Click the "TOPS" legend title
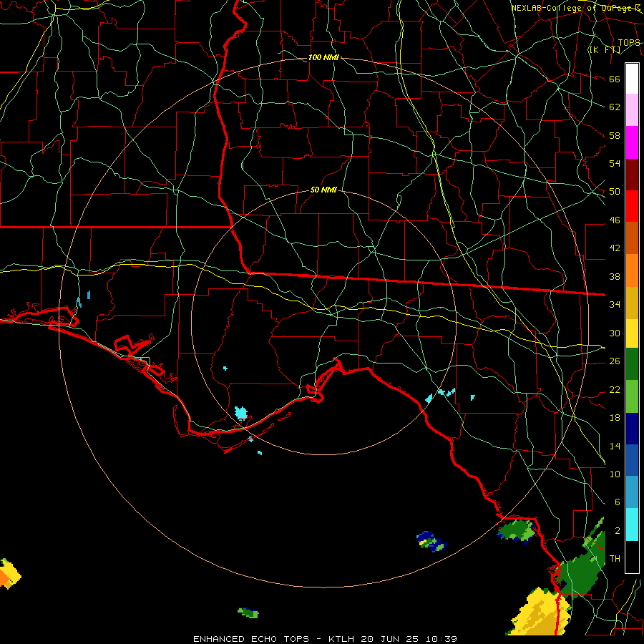 tap(629, 43)
